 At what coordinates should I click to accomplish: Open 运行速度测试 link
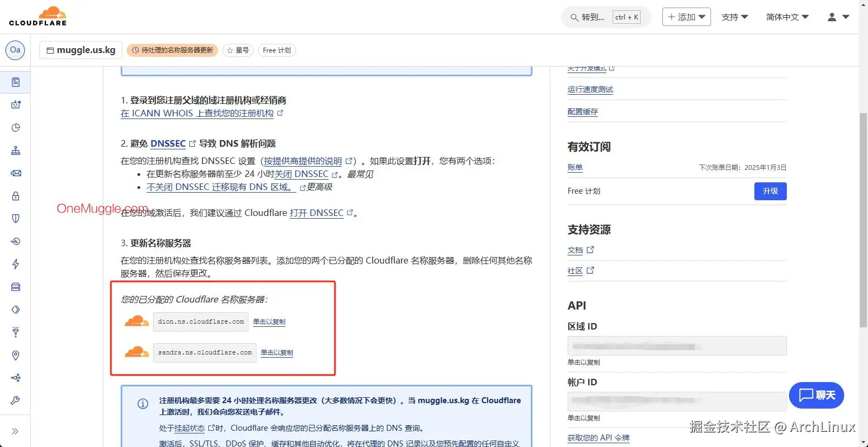click(x=590, y=89)
